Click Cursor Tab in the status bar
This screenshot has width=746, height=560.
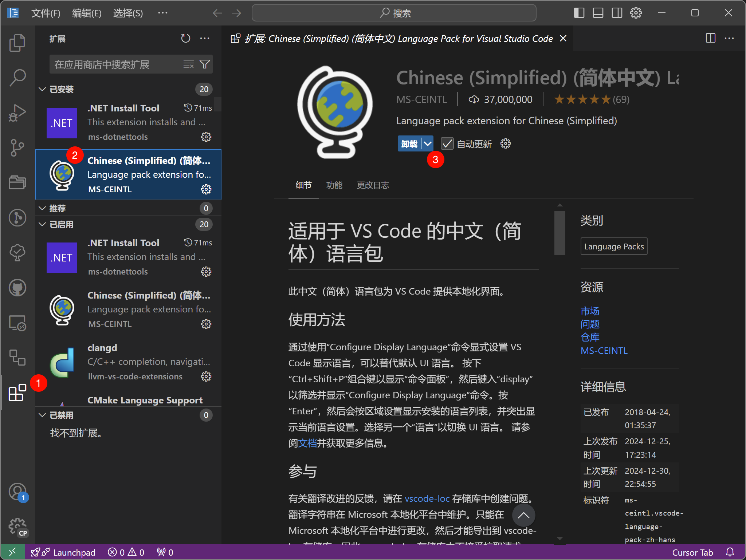click(x=692, y=552)
